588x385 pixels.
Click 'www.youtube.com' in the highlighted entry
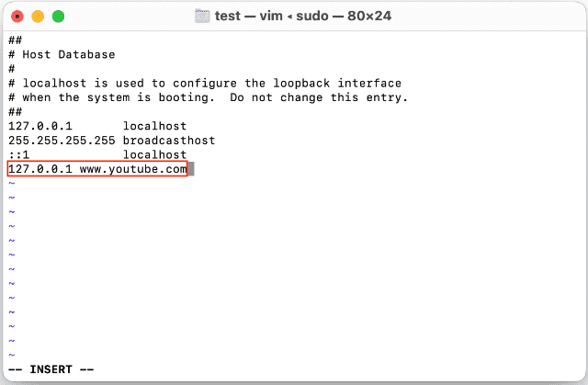133,169
